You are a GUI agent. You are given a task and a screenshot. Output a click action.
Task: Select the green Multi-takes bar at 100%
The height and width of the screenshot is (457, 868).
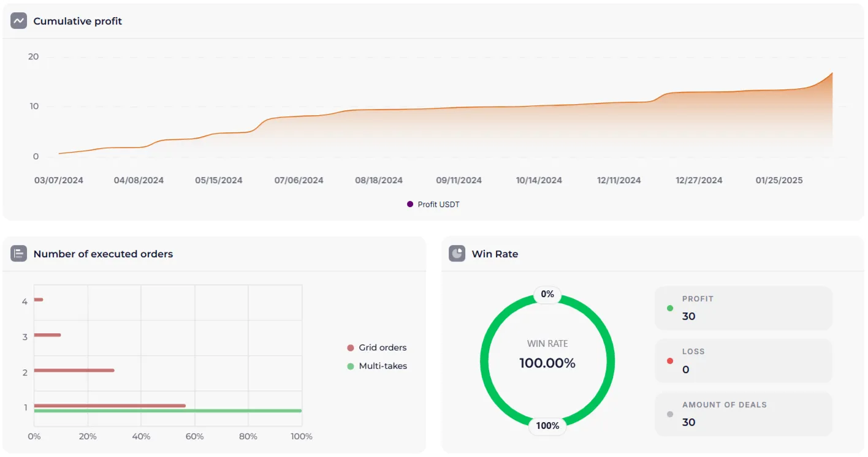[167, 410]
